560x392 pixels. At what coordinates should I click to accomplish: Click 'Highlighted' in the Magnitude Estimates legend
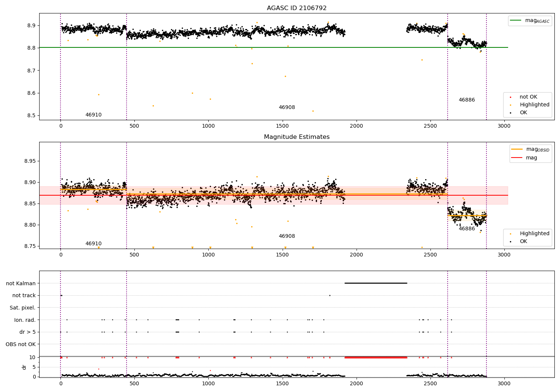pyautogui.click(x=535, y=234)
